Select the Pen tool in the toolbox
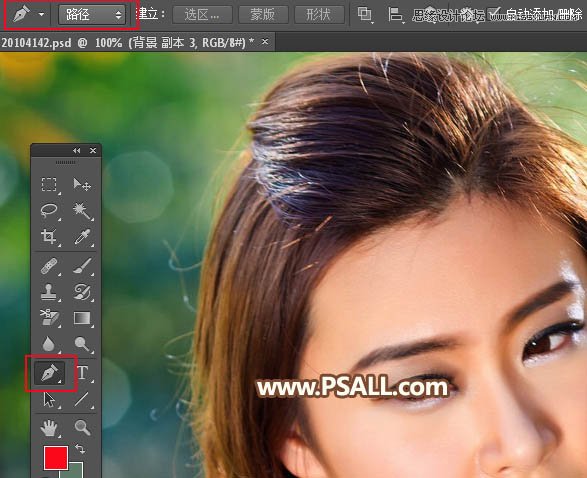This screenshot has height=478, width=587. [49, 373]
